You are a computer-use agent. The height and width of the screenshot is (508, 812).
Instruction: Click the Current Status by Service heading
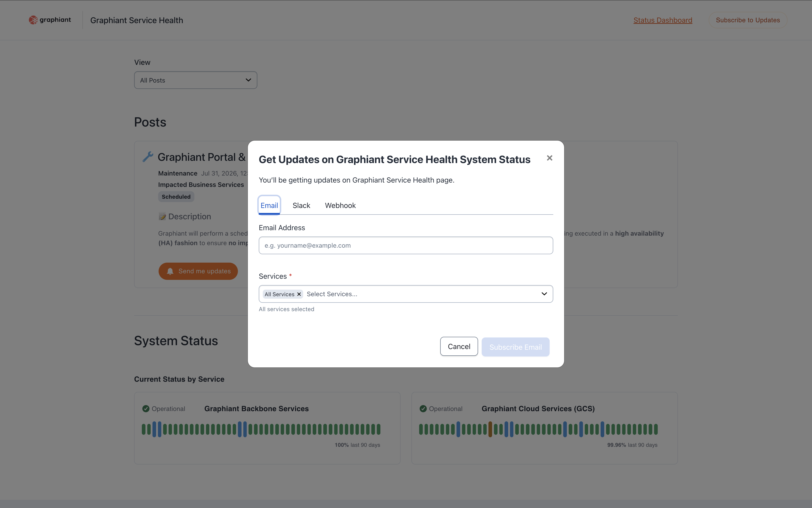pyautogui.click(x=179, y=379)
